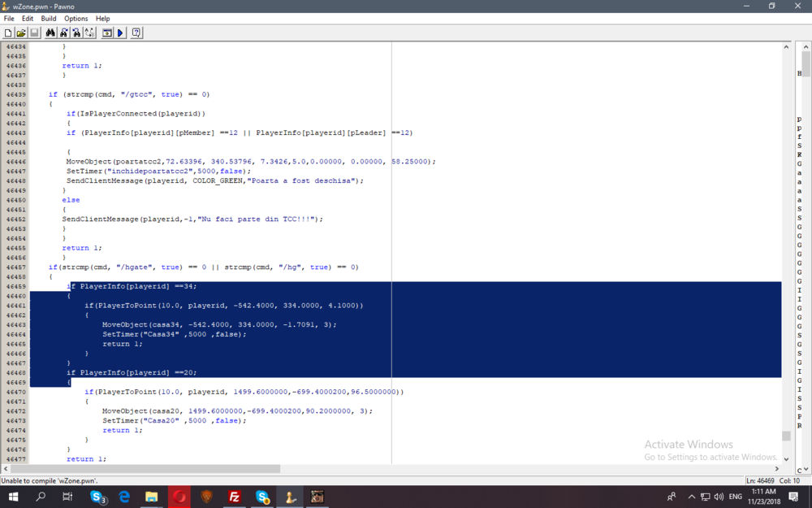The height and width of the screenshot is (508, 812).
Task: Click the function list scrollbar down arrow
Action: click(x=806, y=469)
